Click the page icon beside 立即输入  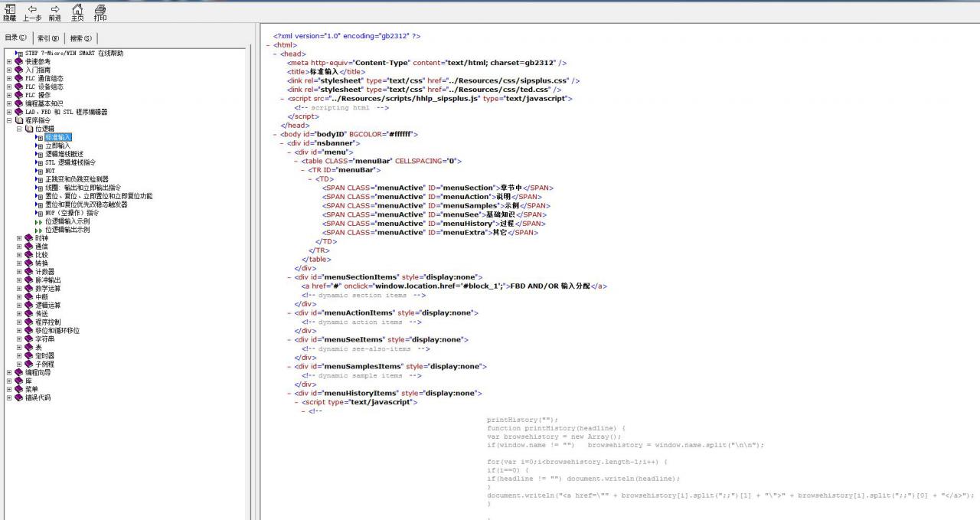coord(40,146)
